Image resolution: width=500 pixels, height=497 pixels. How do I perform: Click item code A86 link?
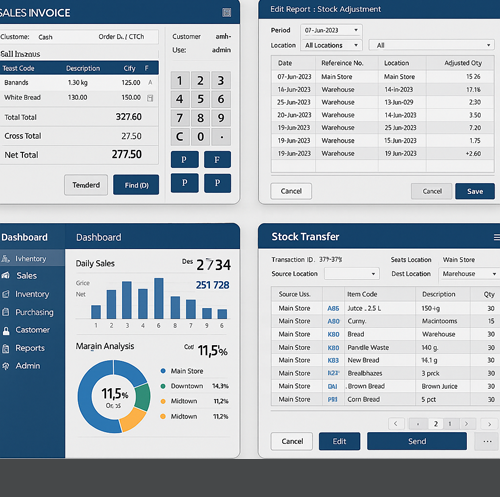tap(333, 308)
